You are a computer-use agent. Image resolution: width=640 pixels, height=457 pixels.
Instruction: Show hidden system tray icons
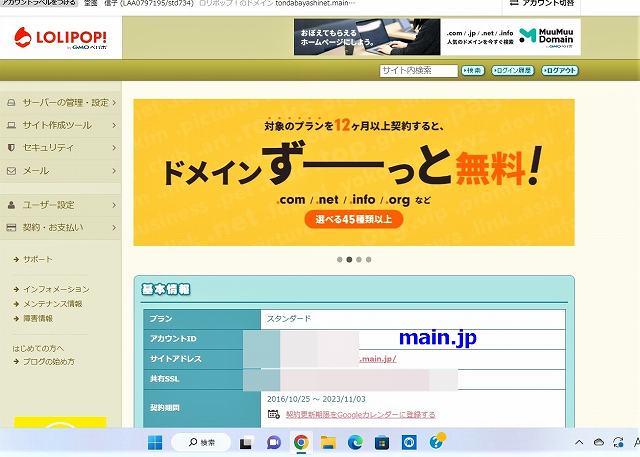click(579, 442)
